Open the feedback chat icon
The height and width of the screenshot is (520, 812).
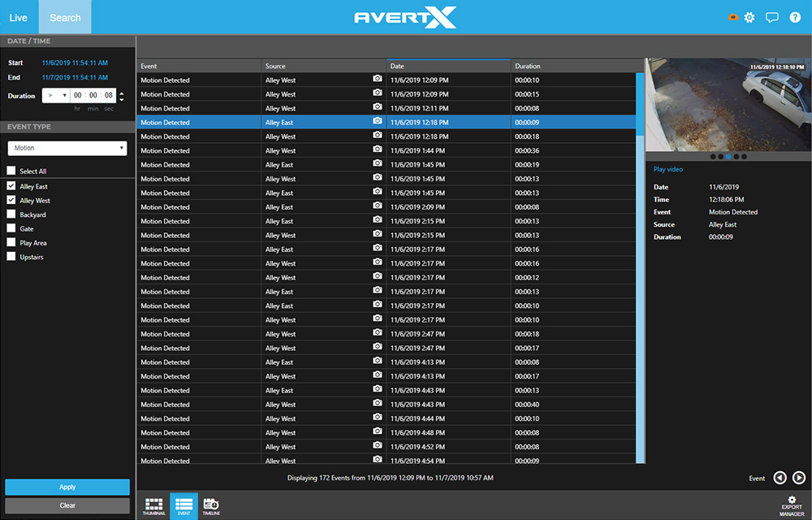tap(771, 17)
